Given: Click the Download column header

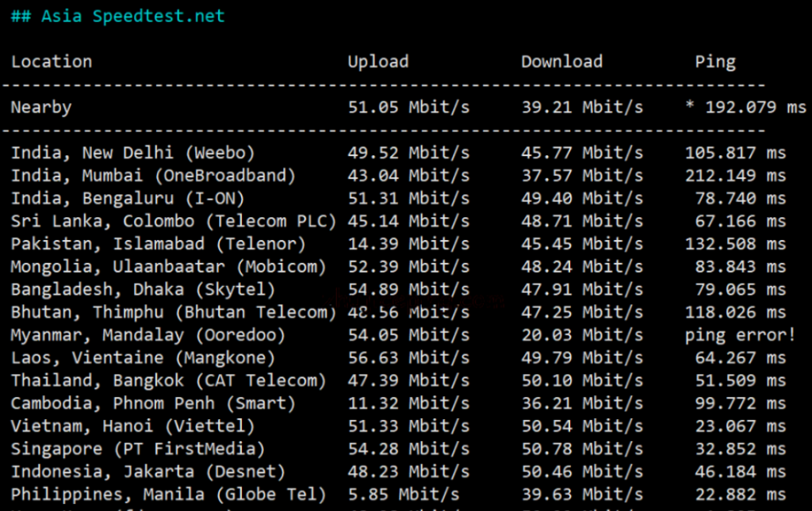Looking at the screenshot, I should [x=561, y=62].
